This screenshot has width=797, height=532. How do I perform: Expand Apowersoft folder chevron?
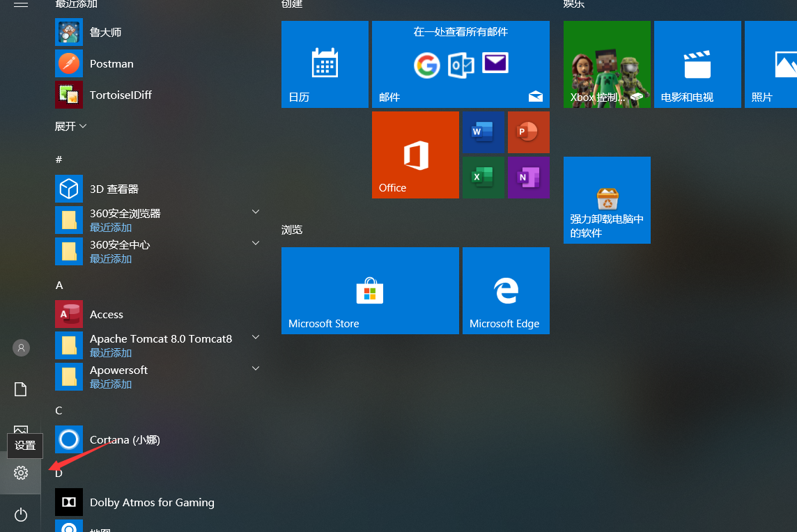coord(256,369)
